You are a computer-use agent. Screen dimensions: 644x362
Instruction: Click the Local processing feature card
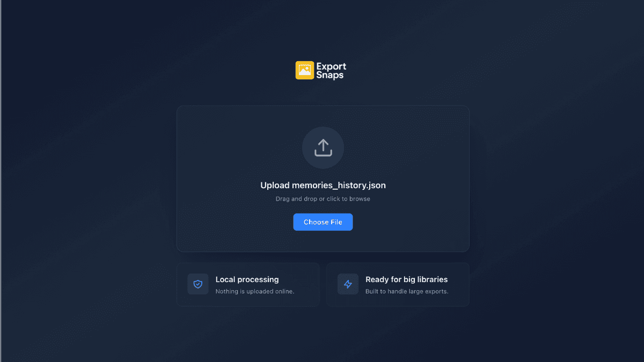tap(248, 284)
